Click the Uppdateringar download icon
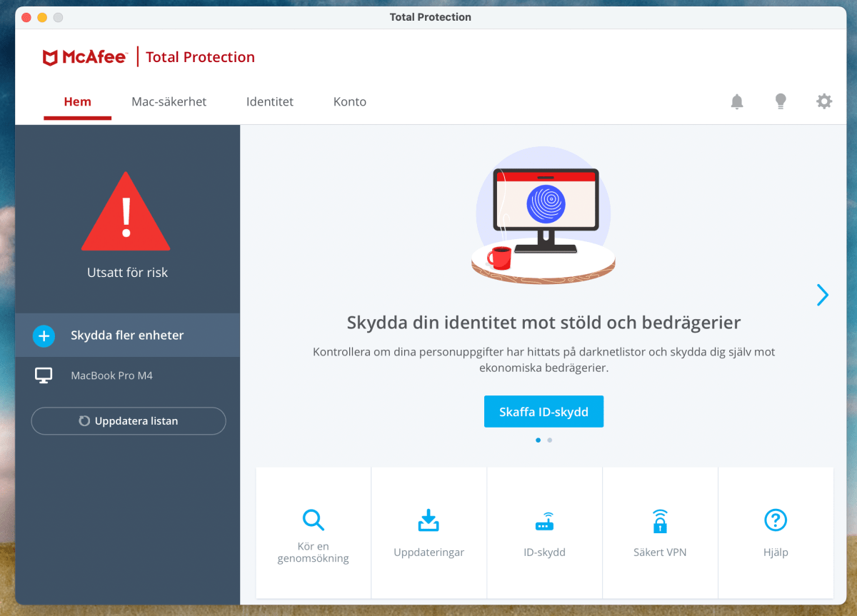This screenshot has width=857, height=616. (428, 520)
